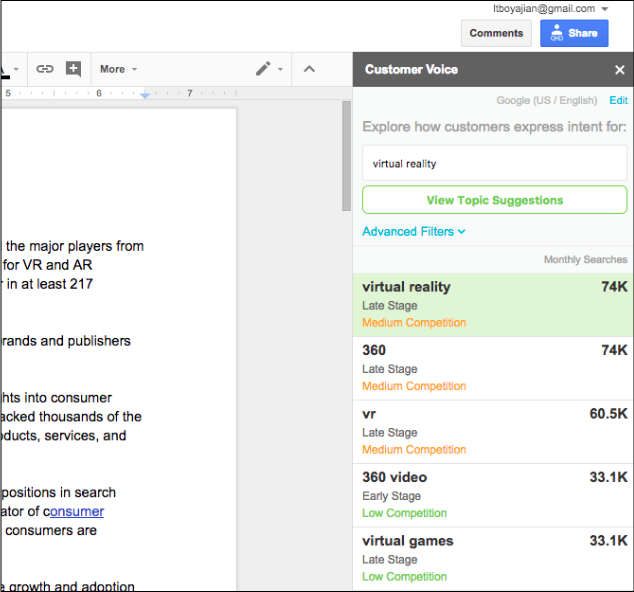Open the 'consumer' hyperlink in document
The image size is (634, 592).
(x=77, y=512)
